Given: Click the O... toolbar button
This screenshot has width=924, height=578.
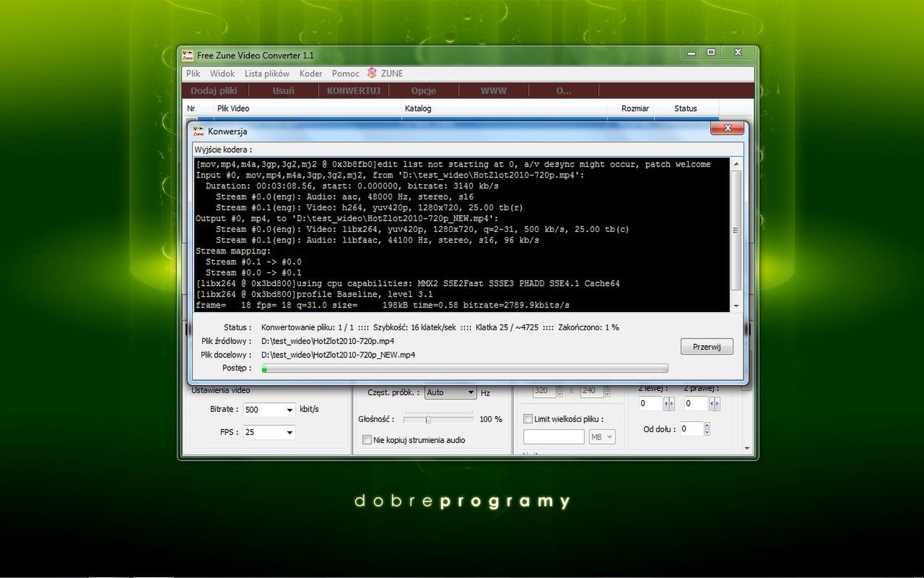Looking at the screenshot, I should coord(564,91).
